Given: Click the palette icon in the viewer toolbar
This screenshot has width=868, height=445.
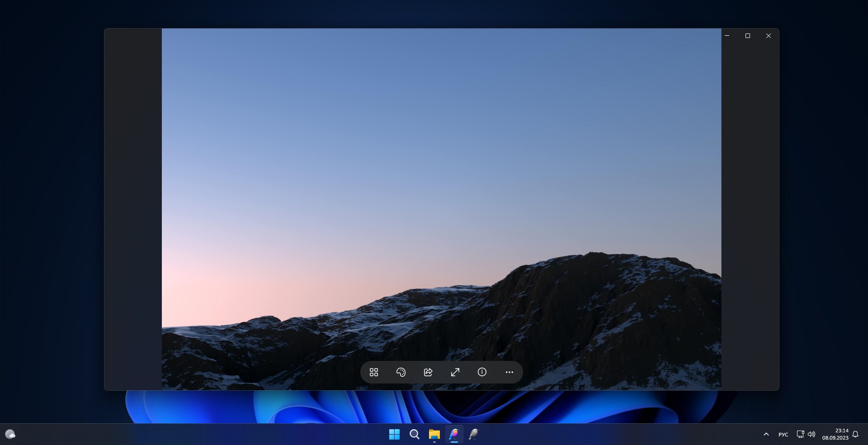Looking at the screenshot, I should click(x=401, y=372).
